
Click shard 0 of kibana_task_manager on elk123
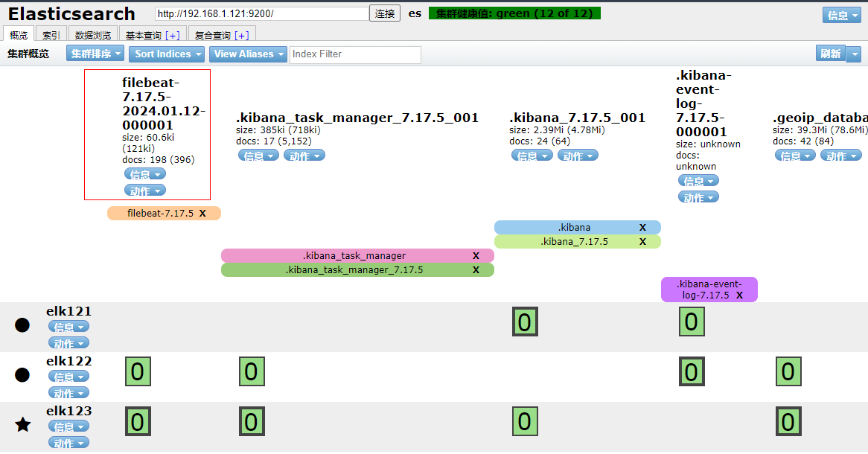[252, 421]
